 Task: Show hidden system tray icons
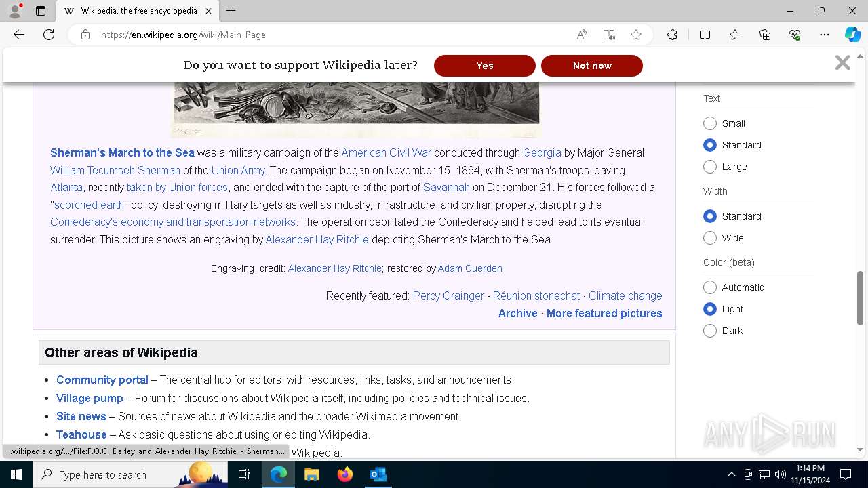pyautogui.click(x=731, y=474)
